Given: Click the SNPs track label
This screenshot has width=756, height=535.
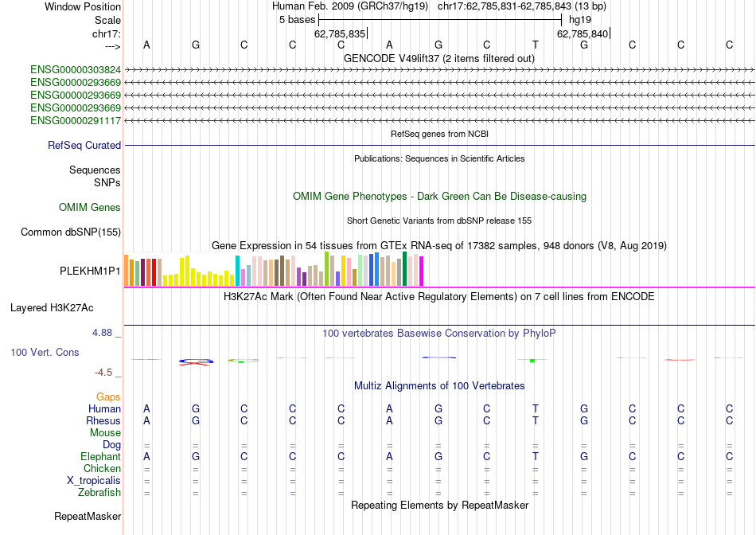Looking at the screenshot, I should point(107,183).
